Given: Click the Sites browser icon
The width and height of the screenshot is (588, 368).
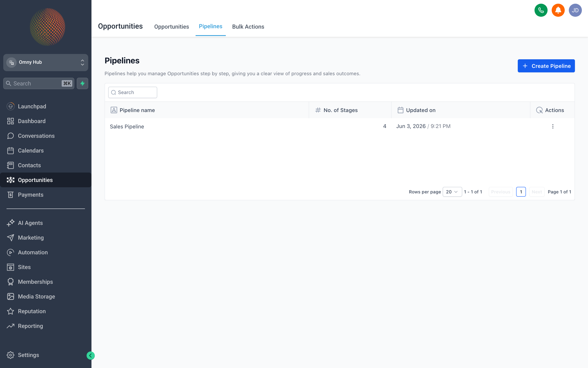Looking at the screenshot, I should tap(10, 267).
